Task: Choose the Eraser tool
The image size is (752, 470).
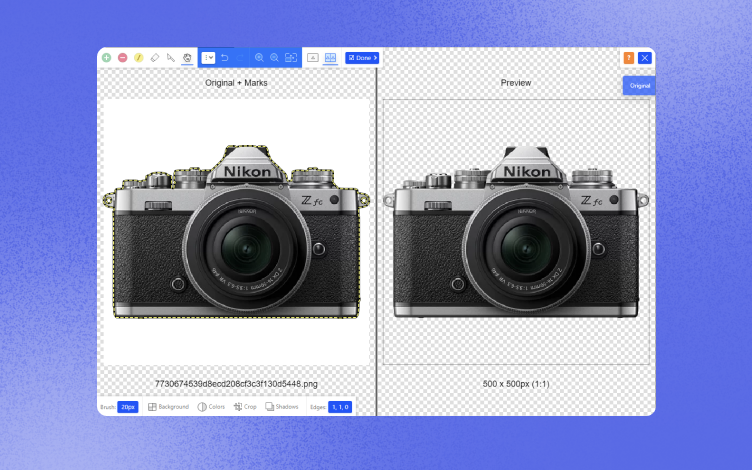Action: [x=154, y=58]
